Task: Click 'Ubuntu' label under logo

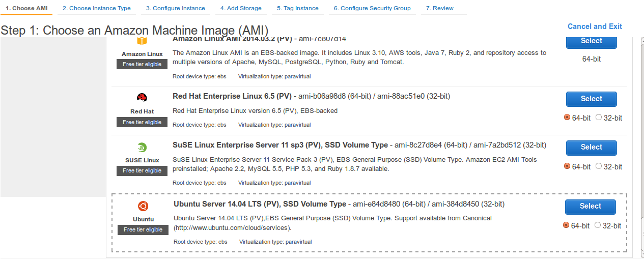Action: [x=143, y=219]
